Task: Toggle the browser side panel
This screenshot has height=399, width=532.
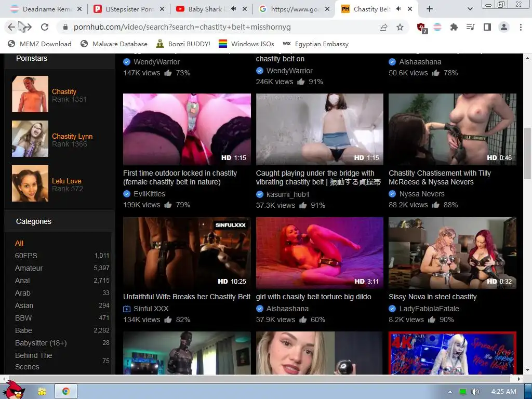Action: 487,27
